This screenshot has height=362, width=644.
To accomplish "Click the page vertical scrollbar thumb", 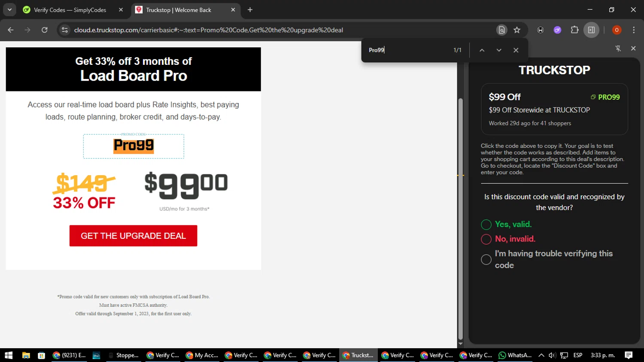I will 460,219.
